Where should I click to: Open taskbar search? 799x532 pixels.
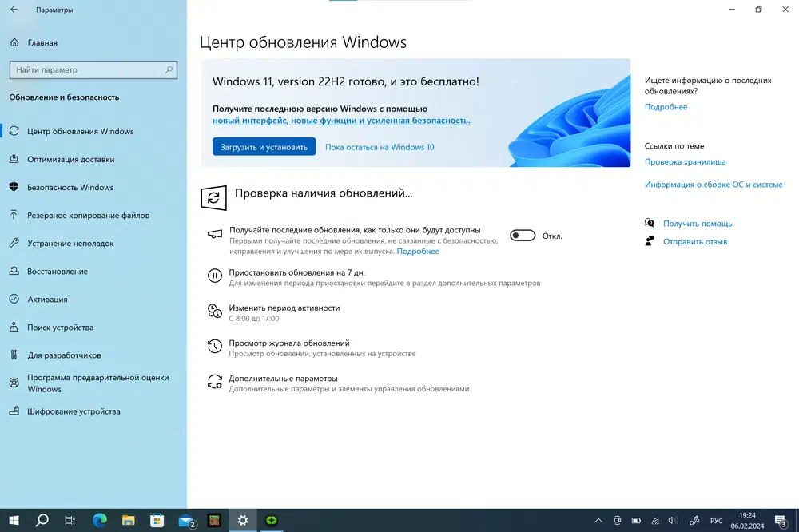[x=42, y=520]
